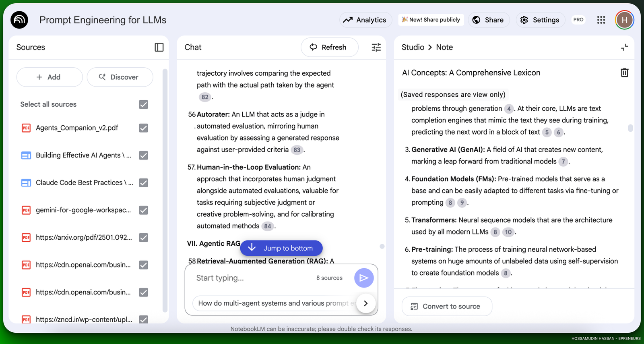This screenshot has height=344, width=644.
Task: Uncheck Building Effective AI Agents source
Action: [x=143, y=155]
